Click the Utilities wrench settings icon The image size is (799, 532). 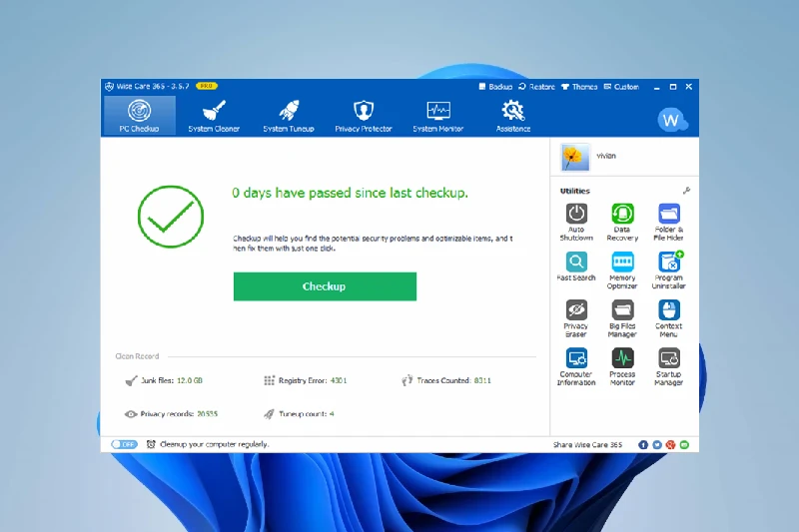(x=686, y=191)
